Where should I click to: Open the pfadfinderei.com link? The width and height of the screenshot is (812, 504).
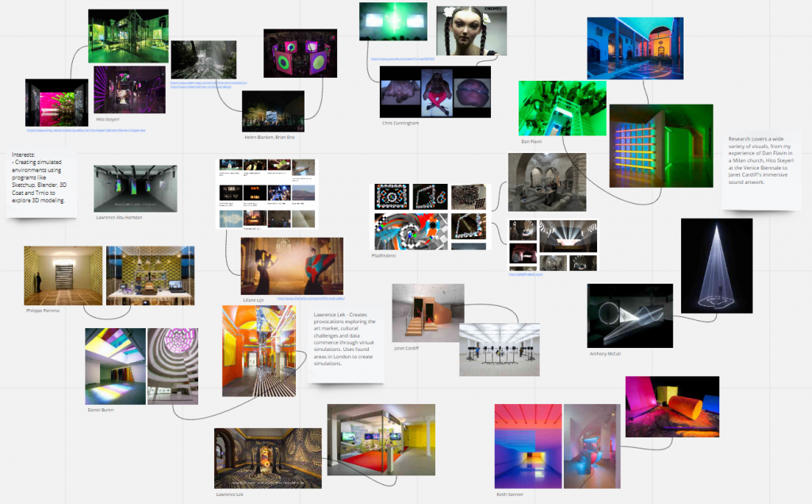point(526,274)
